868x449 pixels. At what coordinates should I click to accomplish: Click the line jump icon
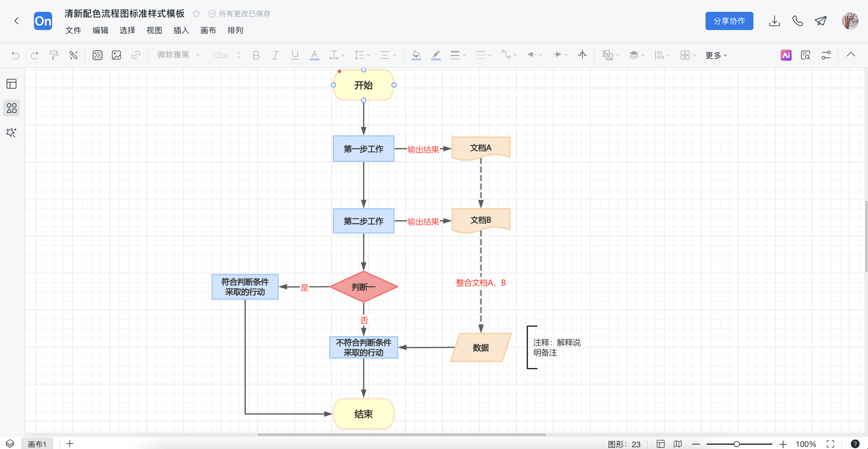point(582,55)
